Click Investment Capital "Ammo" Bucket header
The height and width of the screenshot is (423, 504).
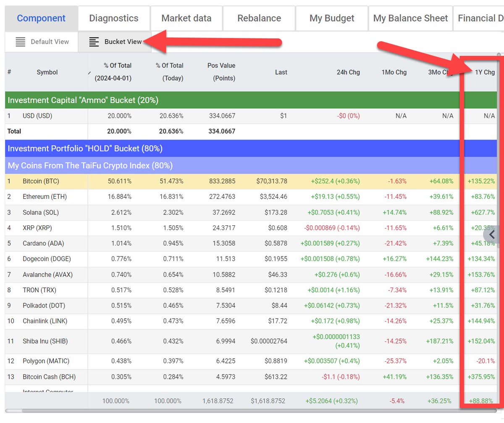[251, 100]
